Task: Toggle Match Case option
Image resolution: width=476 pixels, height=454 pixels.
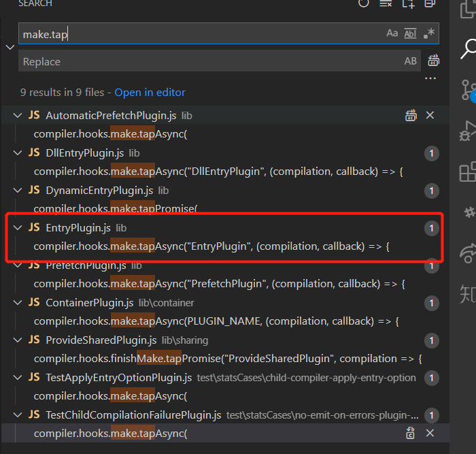Action: click(392, 33)
